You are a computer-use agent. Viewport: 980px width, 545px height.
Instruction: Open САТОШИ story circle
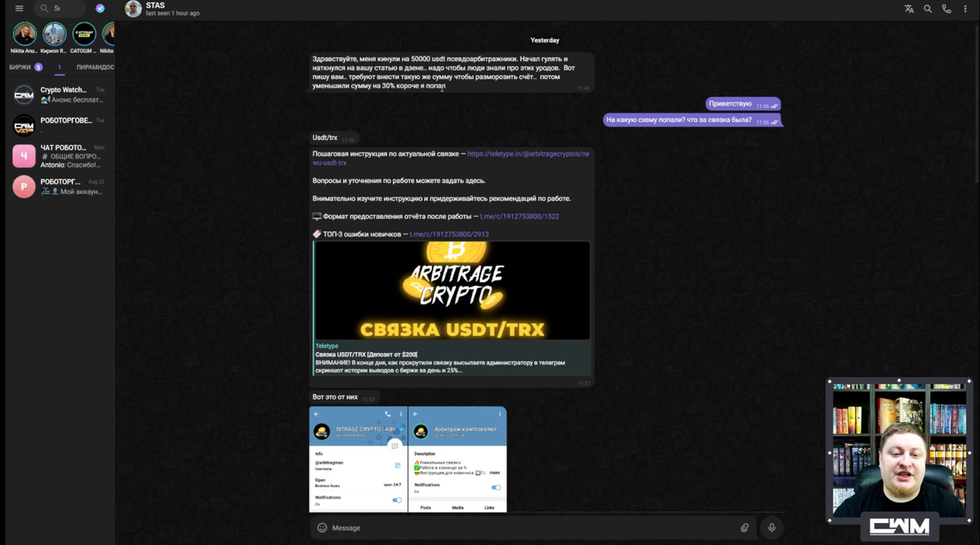click(84, 34)
